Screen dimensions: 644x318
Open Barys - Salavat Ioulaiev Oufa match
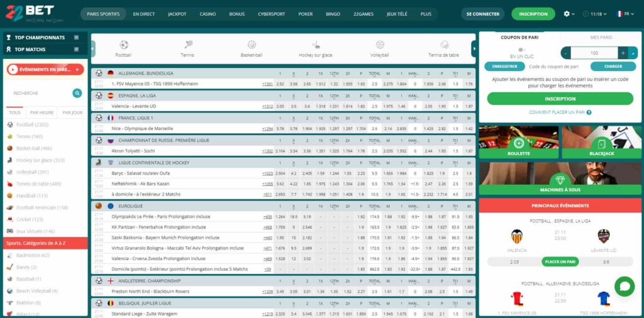click(140, 173)
